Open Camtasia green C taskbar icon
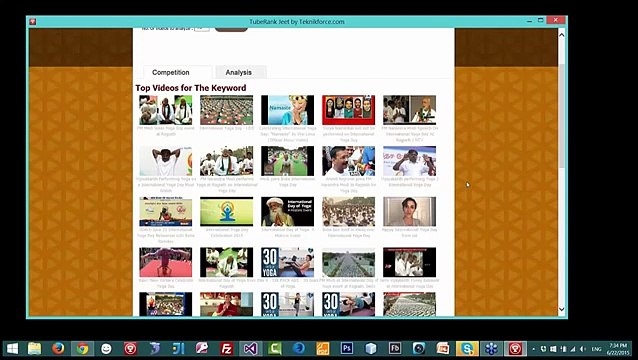 [x=275, y=349]
